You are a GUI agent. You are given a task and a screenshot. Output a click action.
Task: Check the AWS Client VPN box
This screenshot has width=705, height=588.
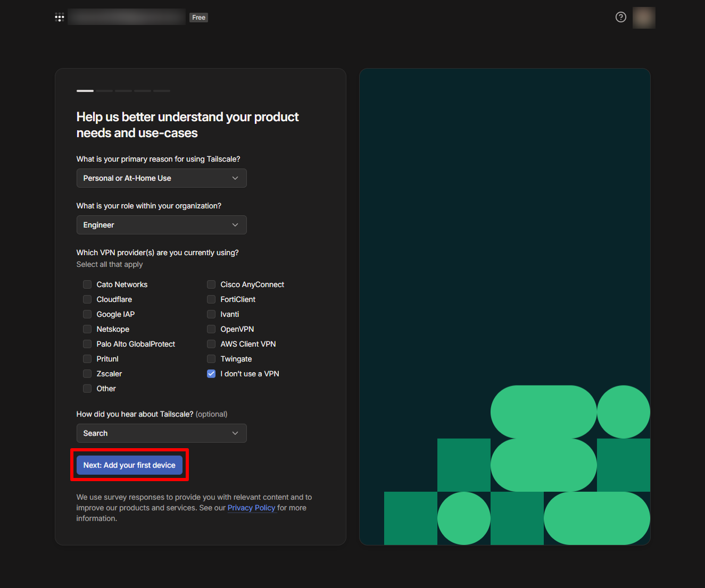211,344
